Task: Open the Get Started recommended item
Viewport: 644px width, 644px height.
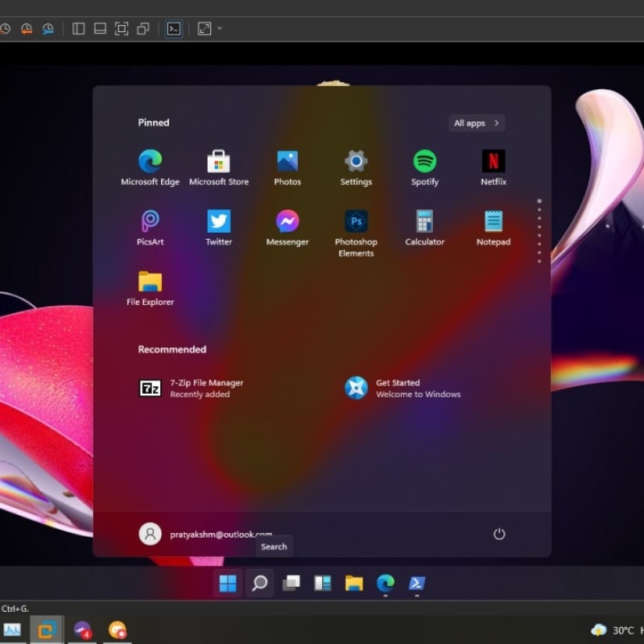Action: (x=402, y=388)
